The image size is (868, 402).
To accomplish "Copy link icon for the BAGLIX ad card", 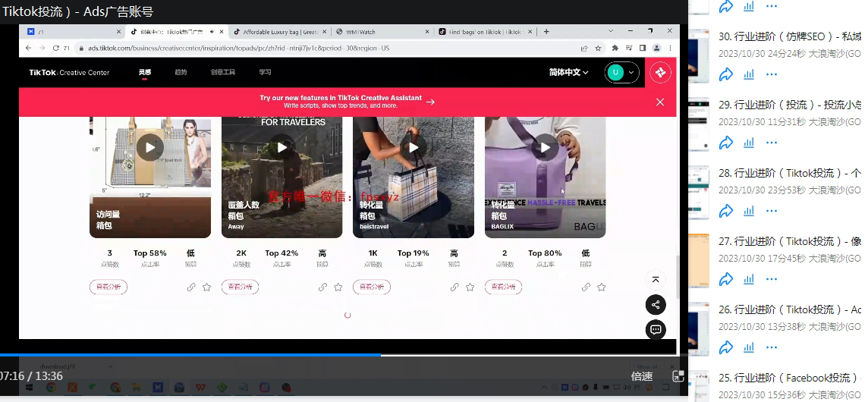I will pos(586,287).
